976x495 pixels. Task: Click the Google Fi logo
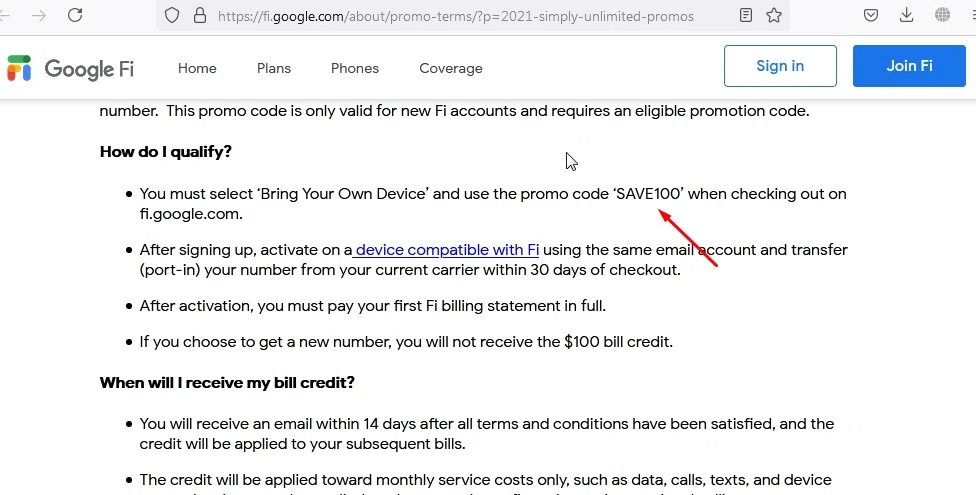click(x=70, y=68)
